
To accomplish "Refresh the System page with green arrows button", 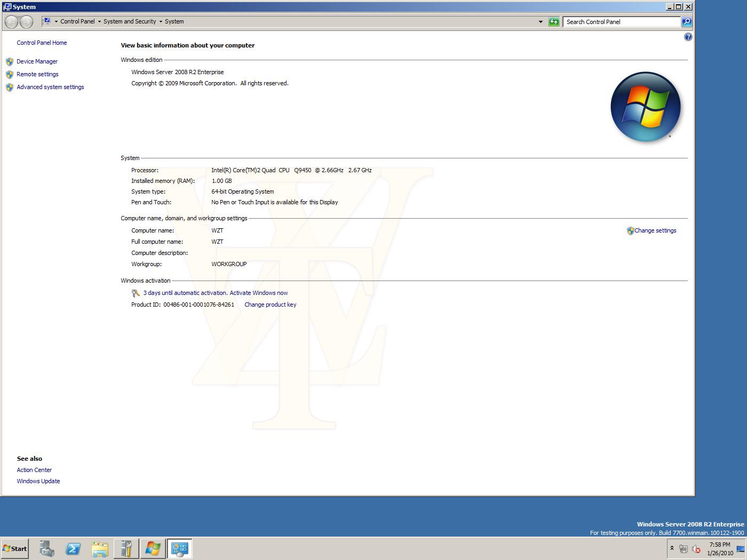I will [554, 22].
